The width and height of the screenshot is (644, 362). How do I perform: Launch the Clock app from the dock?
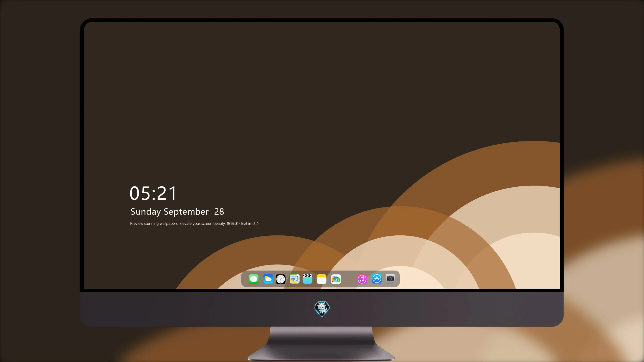pos(281,279)
